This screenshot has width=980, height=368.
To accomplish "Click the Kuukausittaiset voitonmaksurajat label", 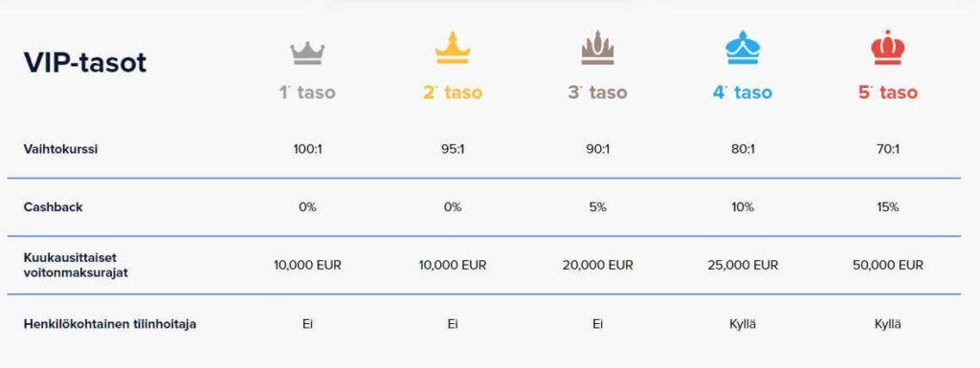I will pos(76,265).
